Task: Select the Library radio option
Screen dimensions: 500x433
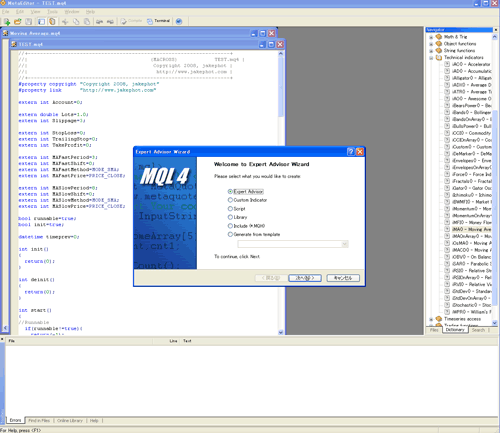Action: 230,217
